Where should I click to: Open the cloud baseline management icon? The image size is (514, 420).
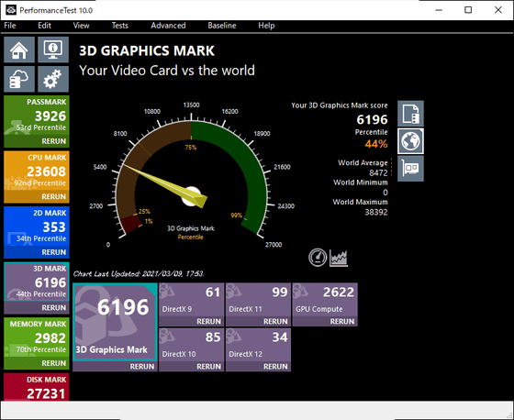(19, 79)
